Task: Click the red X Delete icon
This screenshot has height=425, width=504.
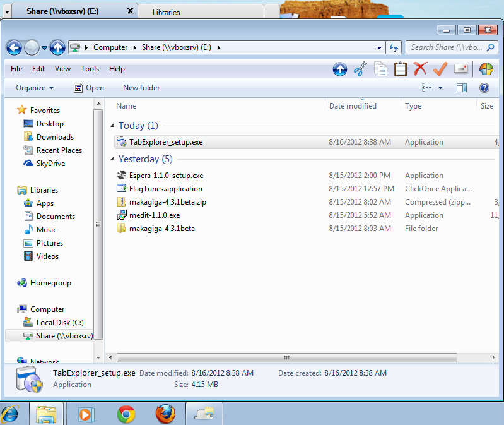Action: pos(420,69)
